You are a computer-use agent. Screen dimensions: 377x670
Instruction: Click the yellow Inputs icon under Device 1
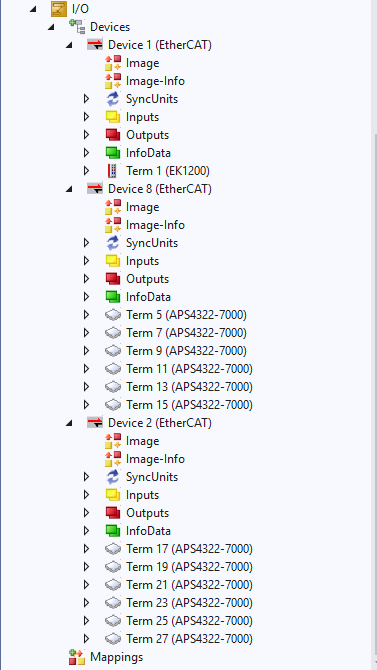(x=113, y=117)
